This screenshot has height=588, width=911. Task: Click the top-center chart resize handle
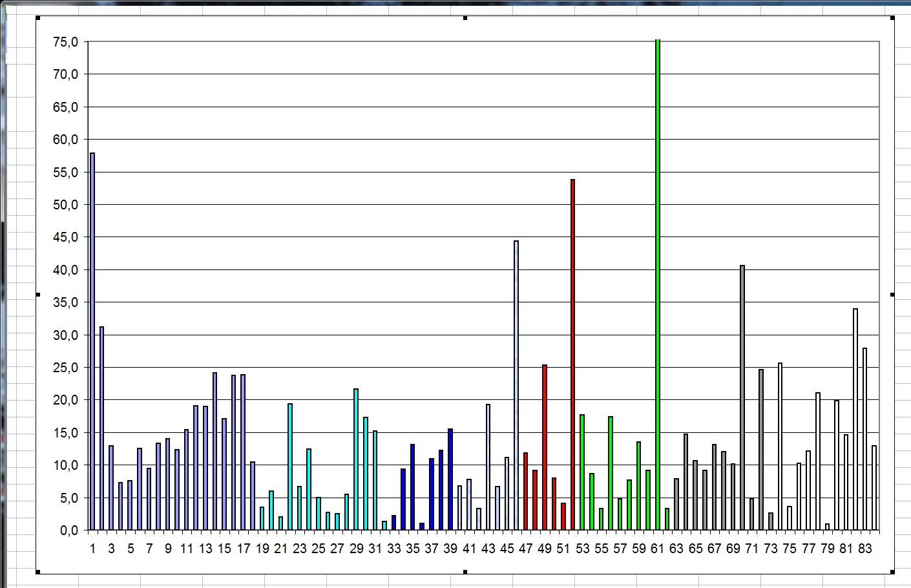pos(465,17)
